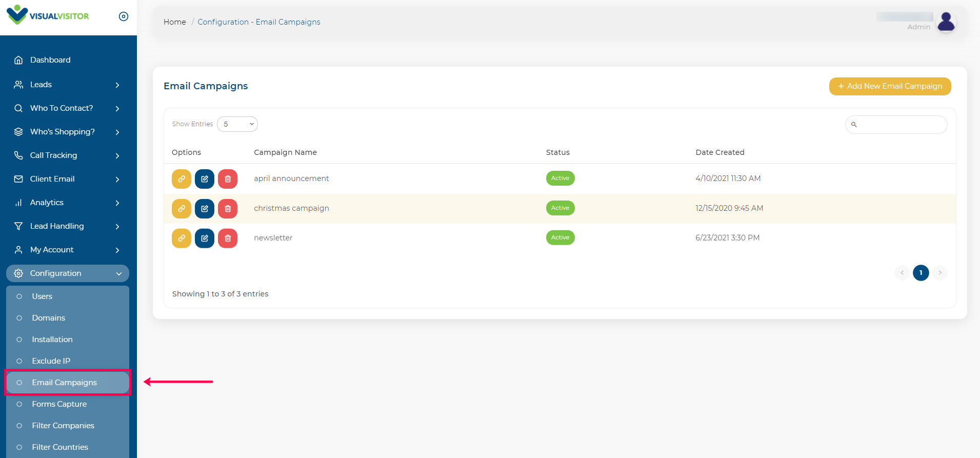Screen dimensions: 980x458
Task: Click the 'newsletter' campaign name
Action: (273, 238)
